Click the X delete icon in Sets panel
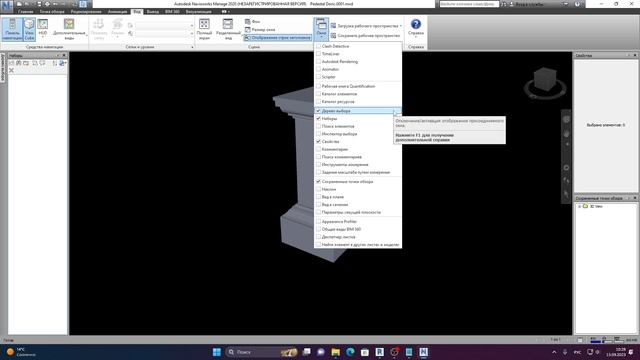The image size is (640, 360). coord(11,71)
